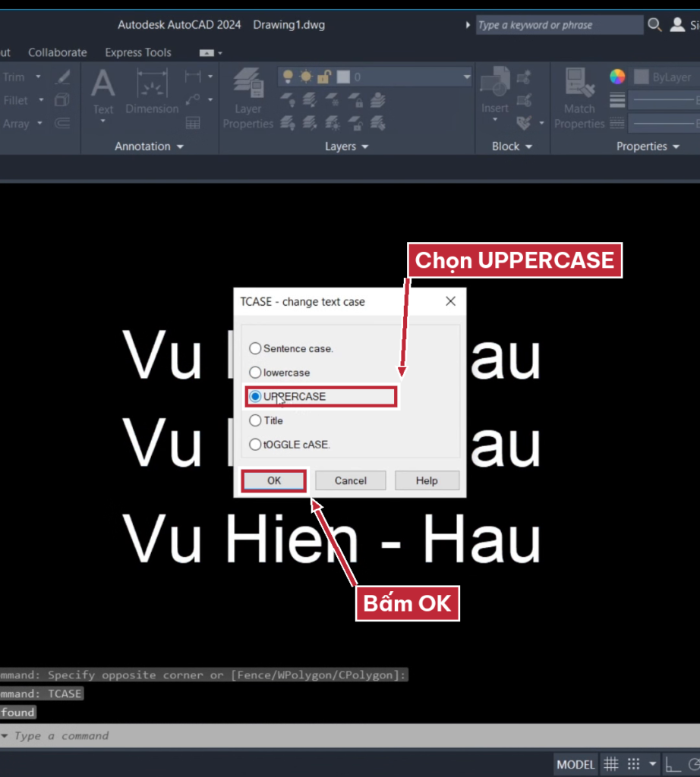The image size is (700, 777).
Task: Toggle layer 0 freeze sun icon
Action: click(x=306, y=77)
